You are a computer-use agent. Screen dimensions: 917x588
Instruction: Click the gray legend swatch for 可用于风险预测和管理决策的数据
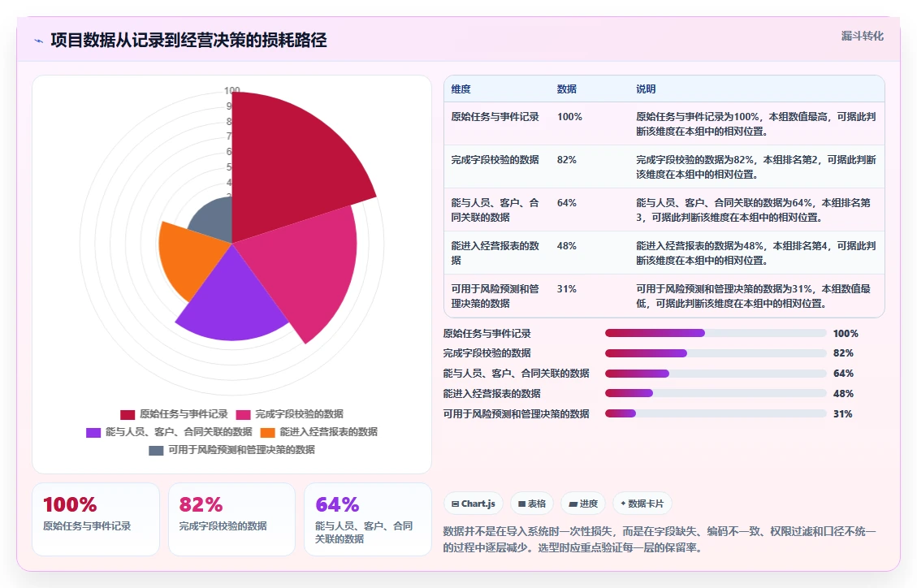pos(156,451)
